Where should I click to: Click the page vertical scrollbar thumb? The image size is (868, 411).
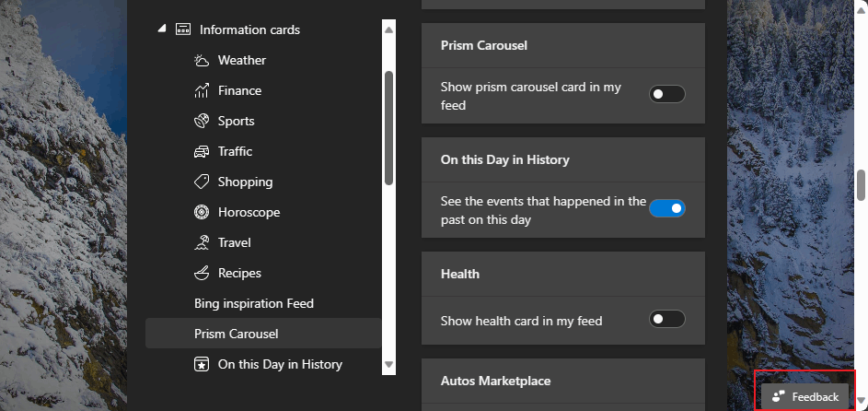point(862,184)
